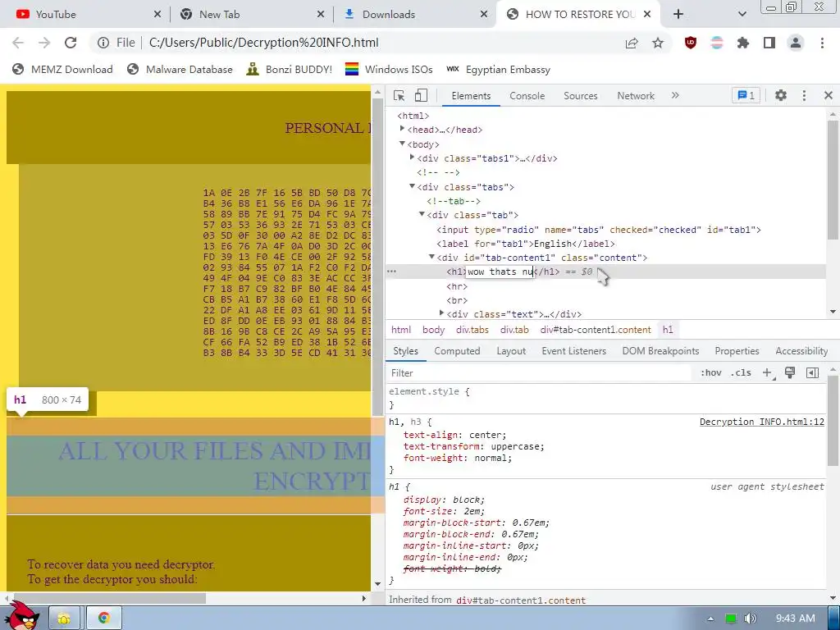Screen dimensions: 840x630
Task: Expand the div class tabs1 node
Action: click(x=412, y=157)
